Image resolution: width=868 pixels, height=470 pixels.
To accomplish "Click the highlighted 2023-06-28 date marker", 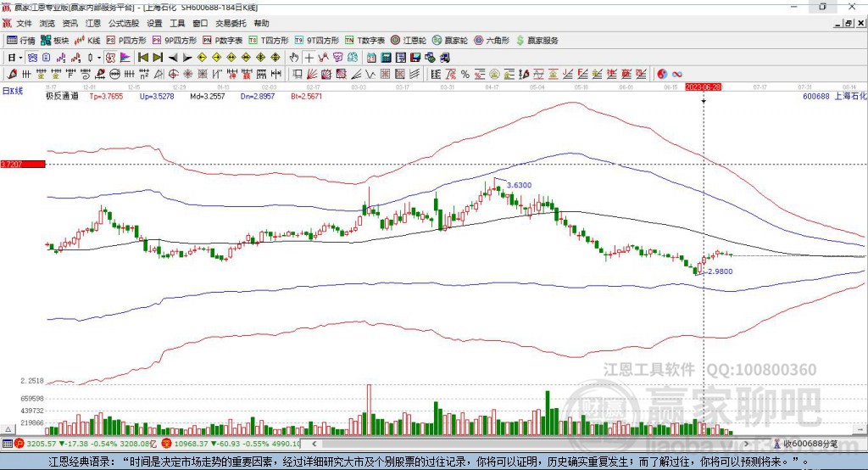I will (x=703, y=87).
